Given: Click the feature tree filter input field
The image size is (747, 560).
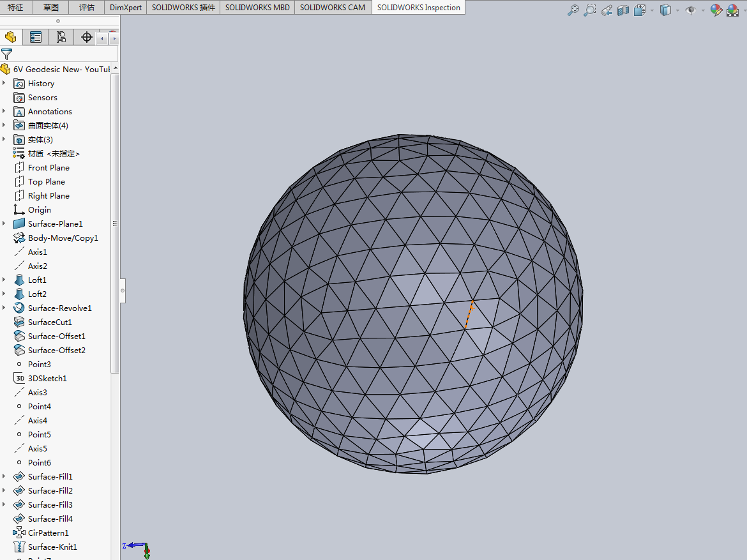Looking at the screenshot, I should [x=64, y=54].
